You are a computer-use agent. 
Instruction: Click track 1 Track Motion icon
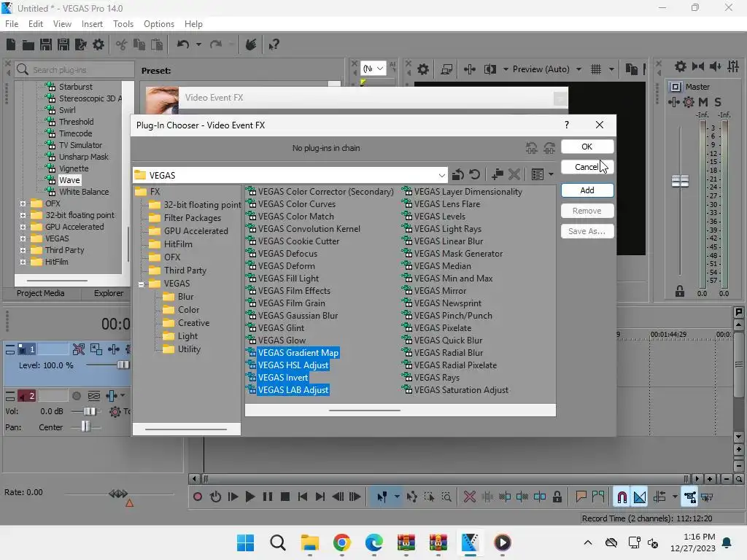pos(113,349)
